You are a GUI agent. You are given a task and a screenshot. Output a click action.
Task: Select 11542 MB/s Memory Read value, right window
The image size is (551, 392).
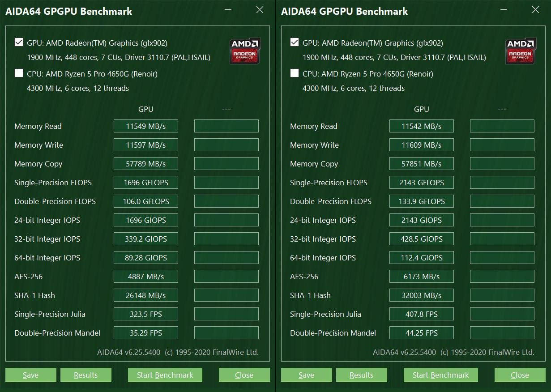422,126
